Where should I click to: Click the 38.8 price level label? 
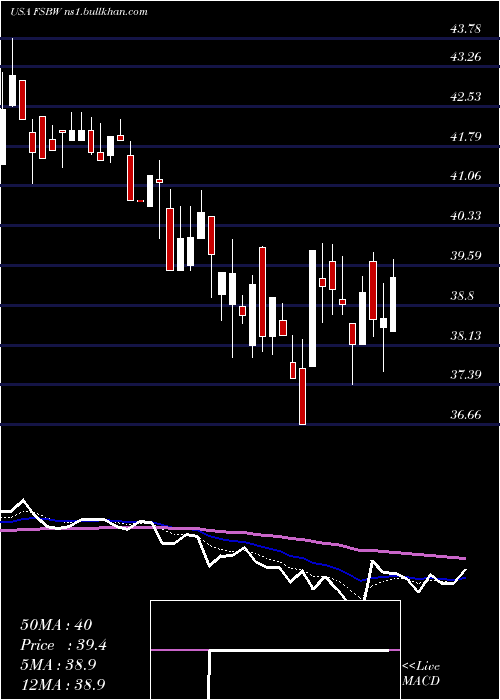(x=463, y=296)
